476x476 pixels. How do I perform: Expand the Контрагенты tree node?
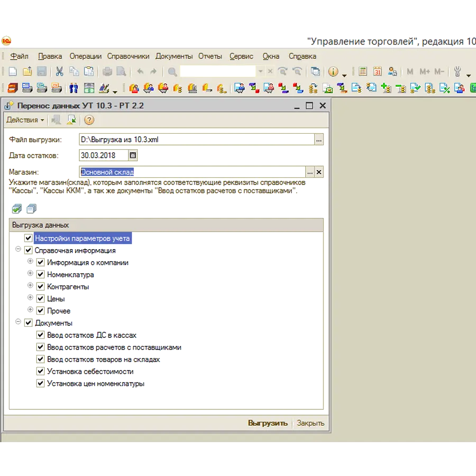30,286
